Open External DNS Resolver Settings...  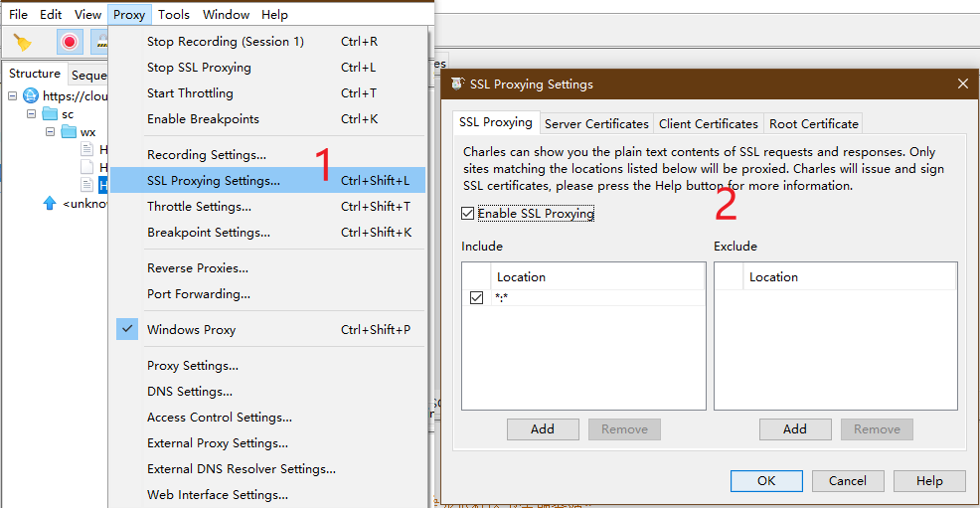click(x=268, y=468)
